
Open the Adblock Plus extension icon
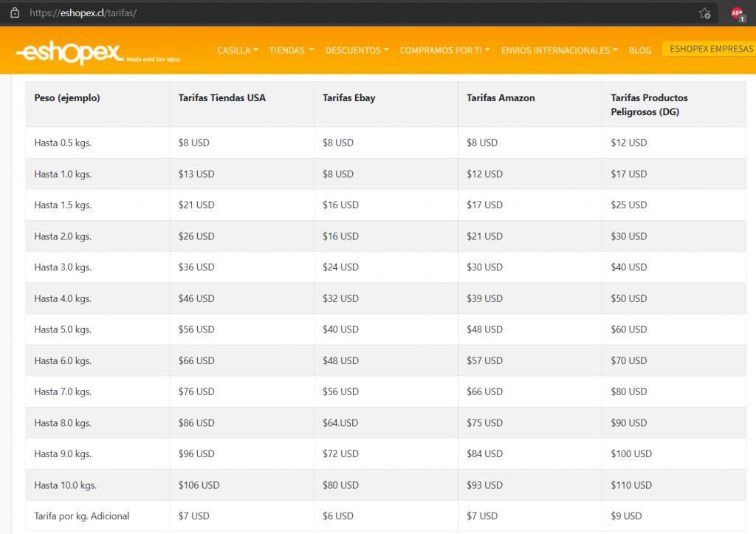click(x=736, y=13)
